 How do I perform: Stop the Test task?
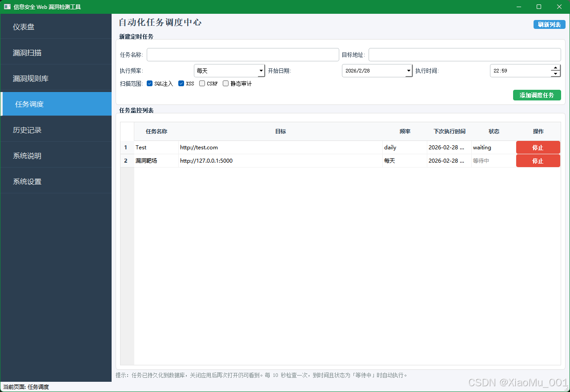click(538, 148)
